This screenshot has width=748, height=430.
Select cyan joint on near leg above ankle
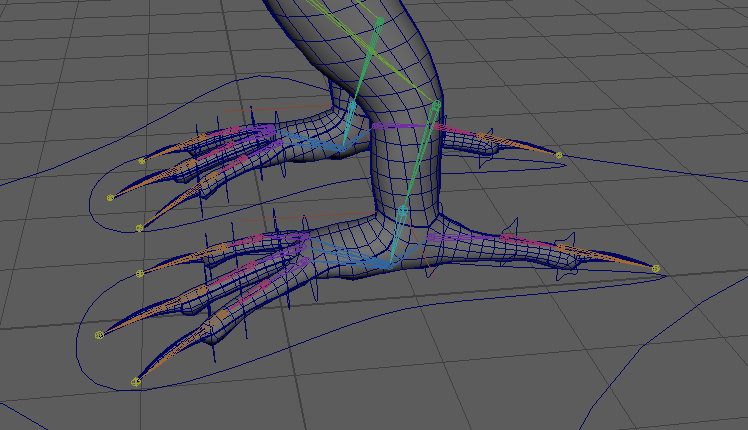point(403,211)
